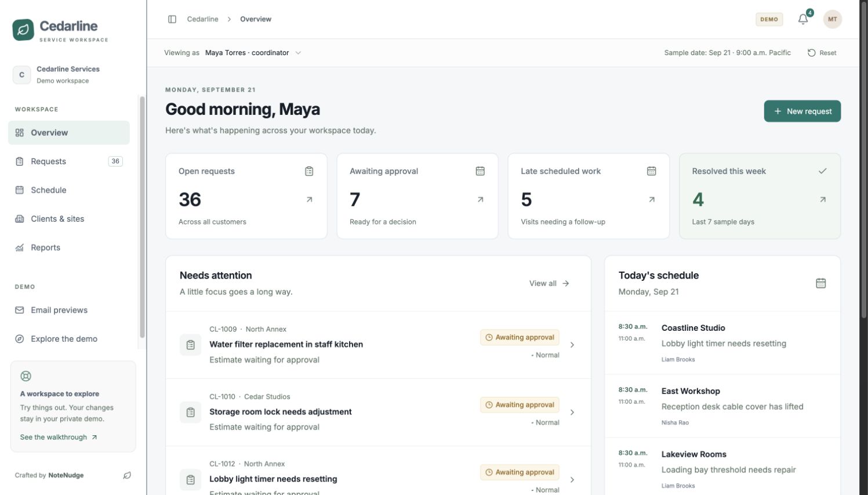This screenshot has width=868, height=495.
Task: Expand the CL-1012 row chevron
Action: 572,480
